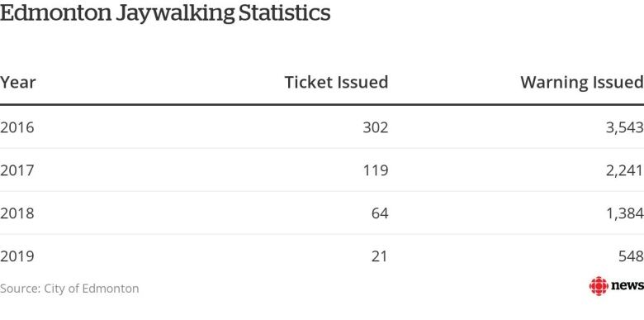Click the Edmonton Jaywalking Statistics title
The width and height of the screenshot is (644, 320).
(x=165, y=12)
